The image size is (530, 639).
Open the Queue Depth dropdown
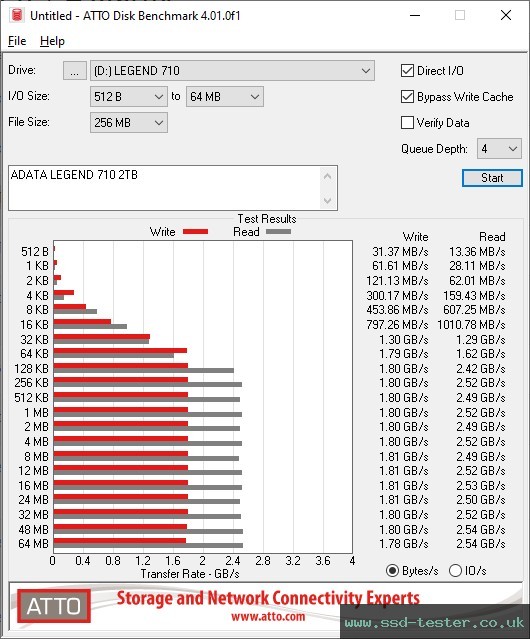click(499, 149)
